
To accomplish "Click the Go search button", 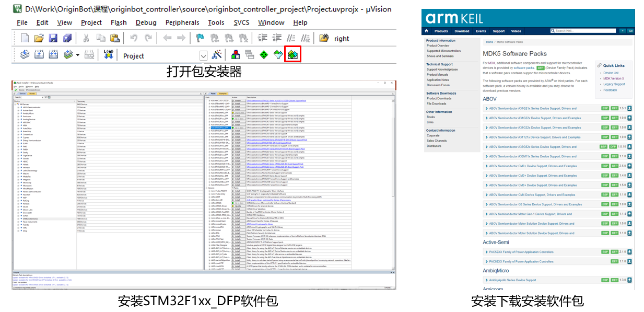I will (x=630, y=31).
